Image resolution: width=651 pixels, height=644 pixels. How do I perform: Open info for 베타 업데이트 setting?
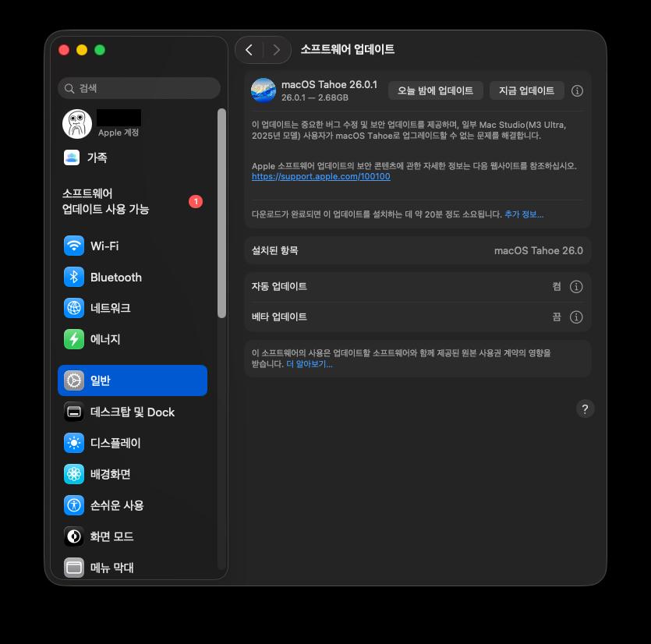[576, 317]
